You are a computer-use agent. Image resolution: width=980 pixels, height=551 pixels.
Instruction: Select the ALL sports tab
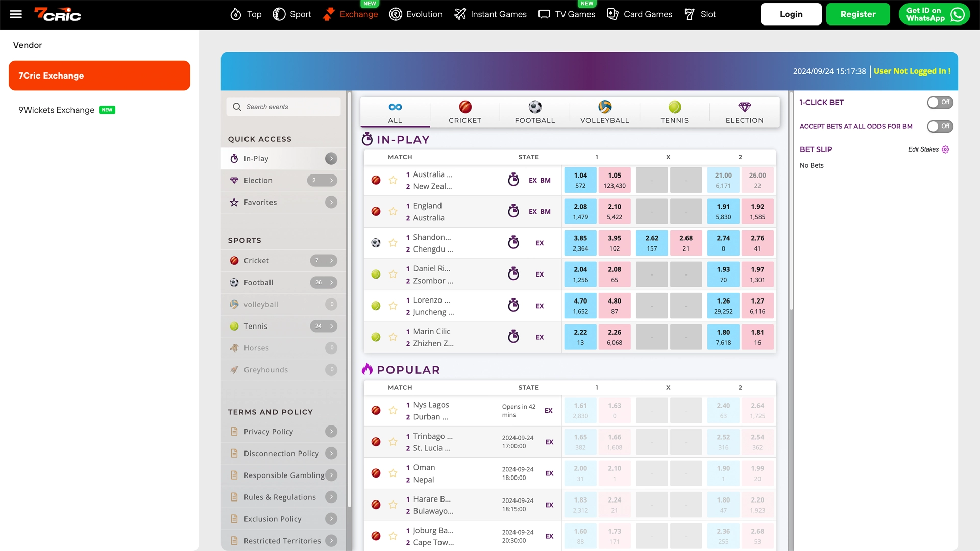(x=395, y=112)
